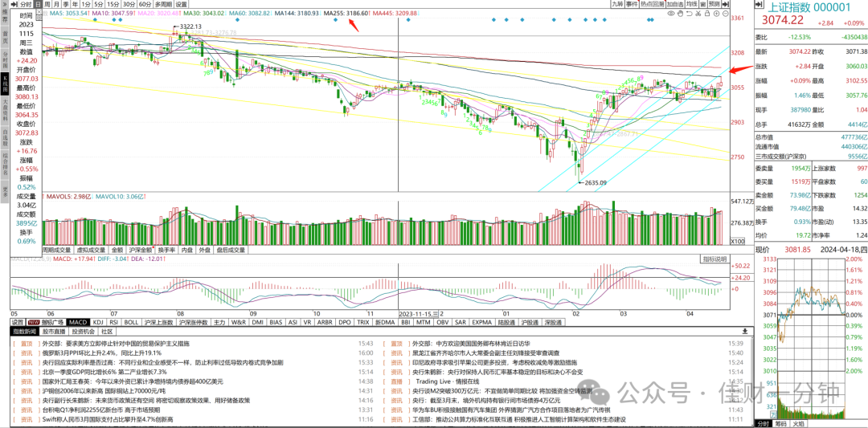Switch indicator to W&R
Viewport: 868px width, 428px height.
238,322
